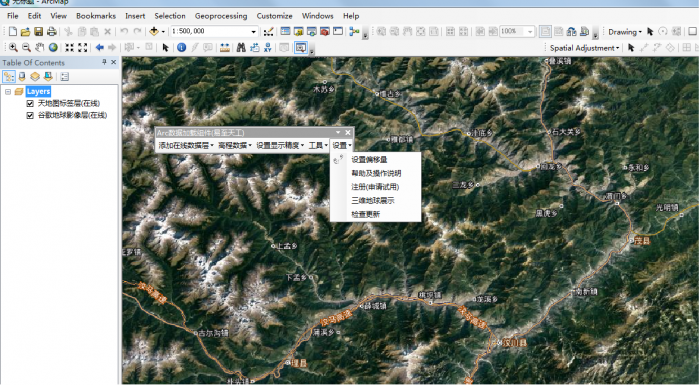Click the Drawing toolbar button

pos(625,32)
